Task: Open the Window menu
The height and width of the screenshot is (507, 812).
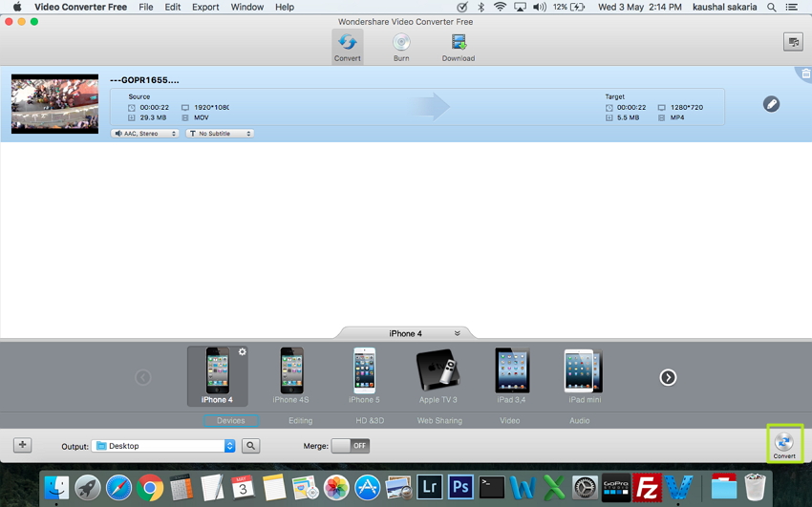Action: tap(247, 8)
